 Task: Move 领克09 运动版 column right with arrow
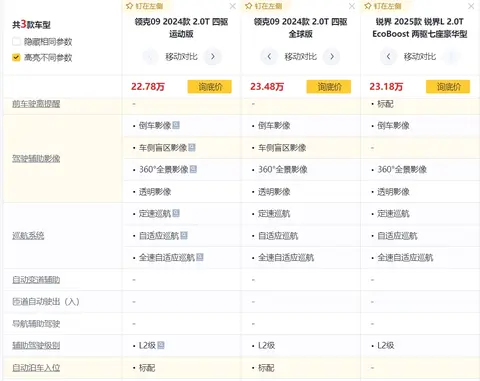(213, 56)
